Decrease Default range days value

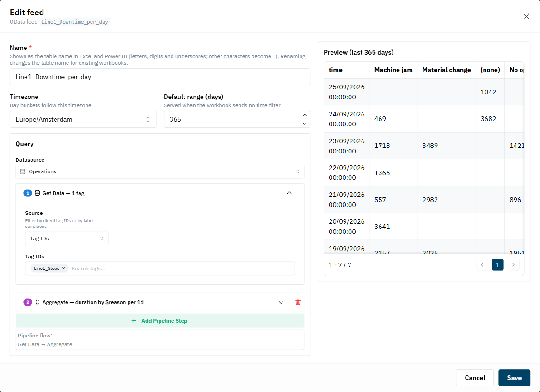pos(304,123)
